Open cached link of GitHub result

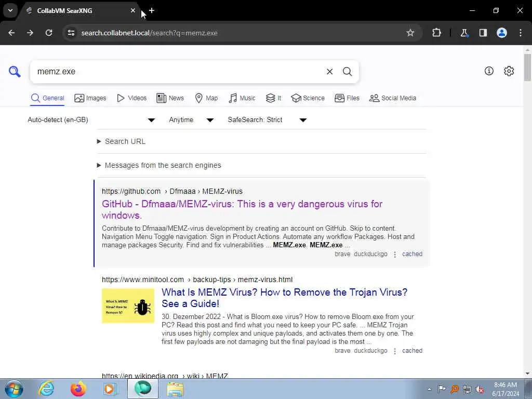[412, 254]
